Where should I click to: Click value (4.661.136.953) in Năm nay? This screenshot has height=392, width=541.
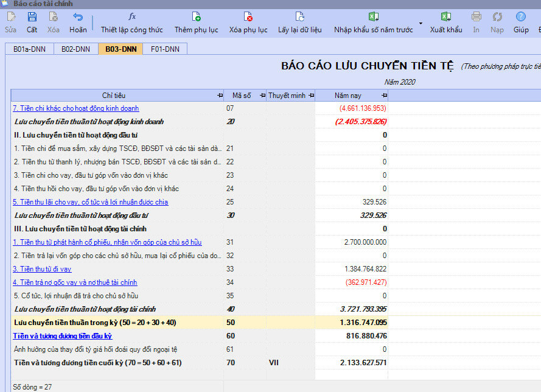coord(363,108)
